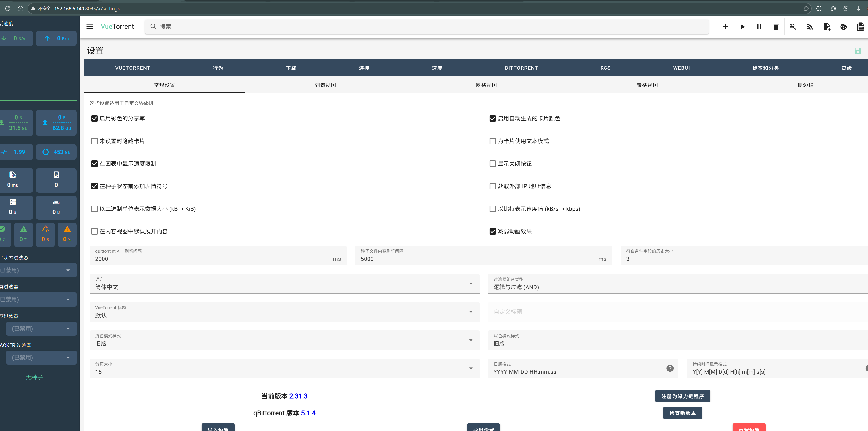This screenshot has height=431, width=868.
Task: Open the RSS feeds icon
Action: point(810,27)
